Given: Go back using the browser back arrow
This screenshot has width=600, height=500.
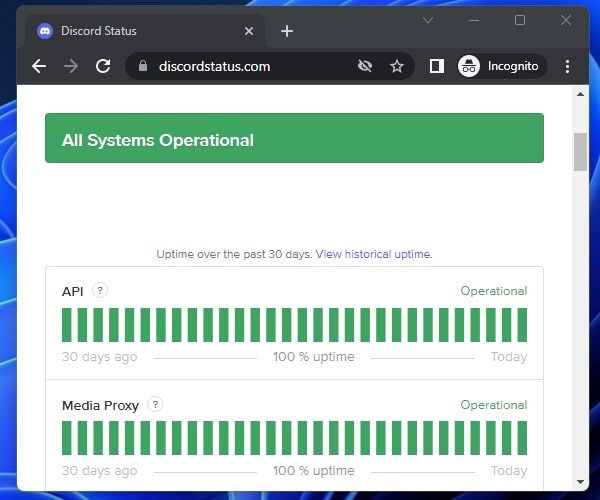Looking at the screenshot, I should pyautogui.click(x=39, y=66).
